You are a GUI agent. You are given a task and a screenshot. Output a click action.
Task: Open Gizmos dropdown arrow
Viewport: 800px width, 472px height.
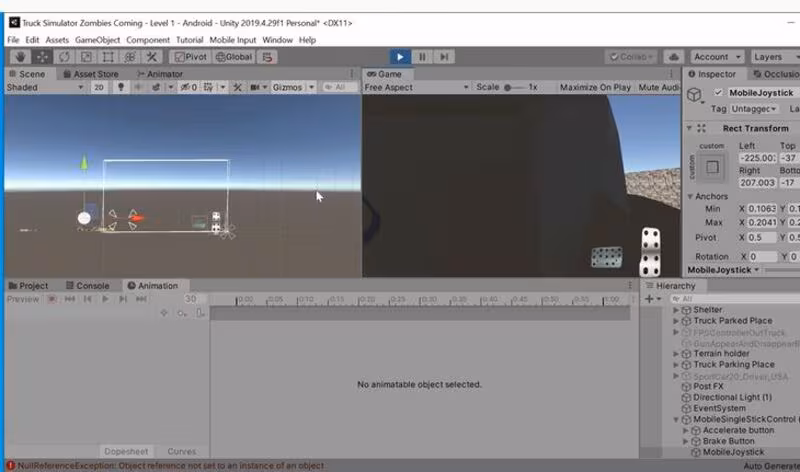click(x=311, y=87)
